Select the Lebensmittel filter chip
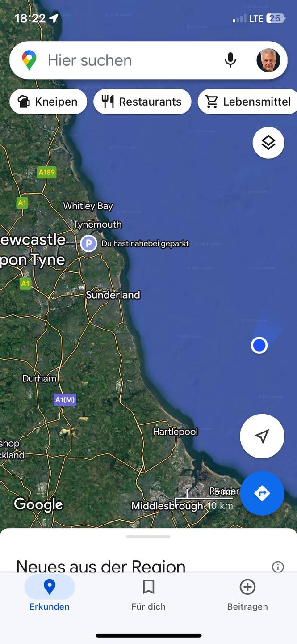 click(x=248, y=102)
